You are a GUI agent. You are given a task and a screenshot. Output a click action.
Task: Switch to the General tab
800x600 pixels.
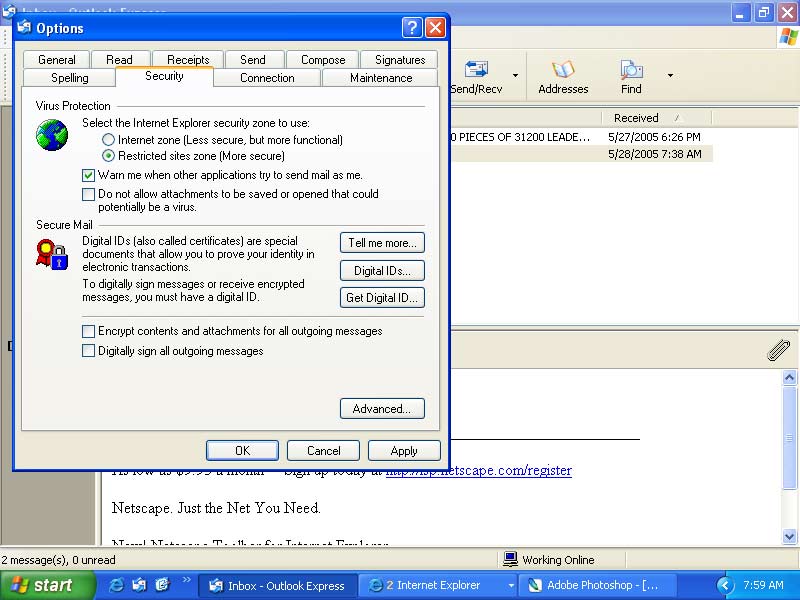click(x=57, y=60)
